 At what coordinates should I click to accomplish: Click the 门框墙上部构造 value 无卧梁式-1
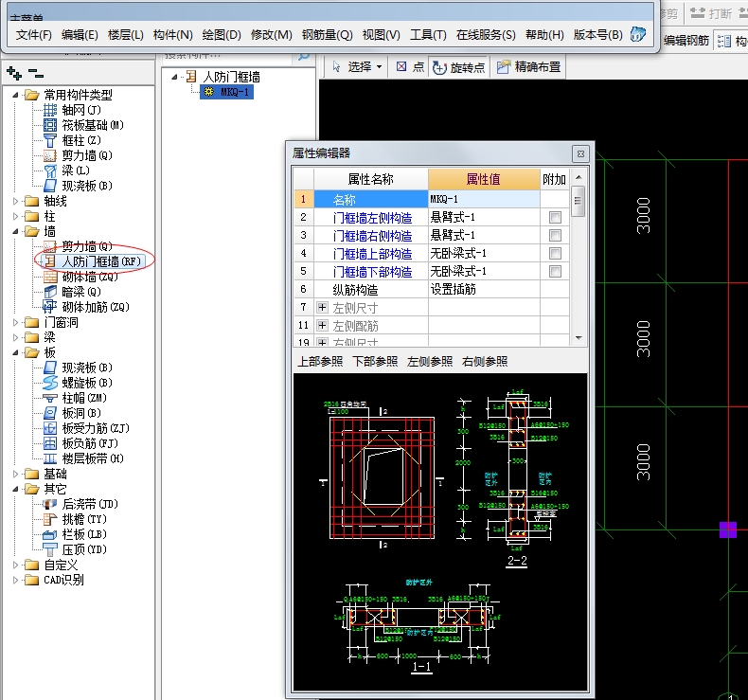tap(484, 253)
